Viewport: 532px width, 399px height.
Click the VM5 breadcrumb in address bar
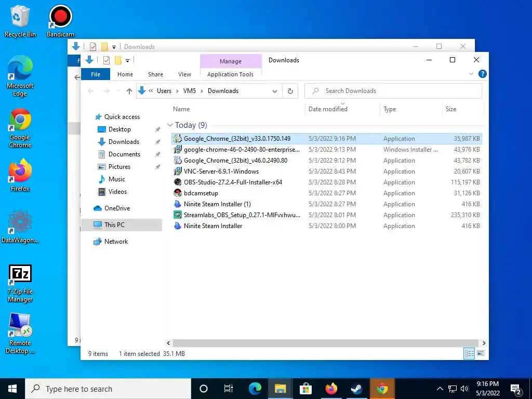tap(190, 91)
